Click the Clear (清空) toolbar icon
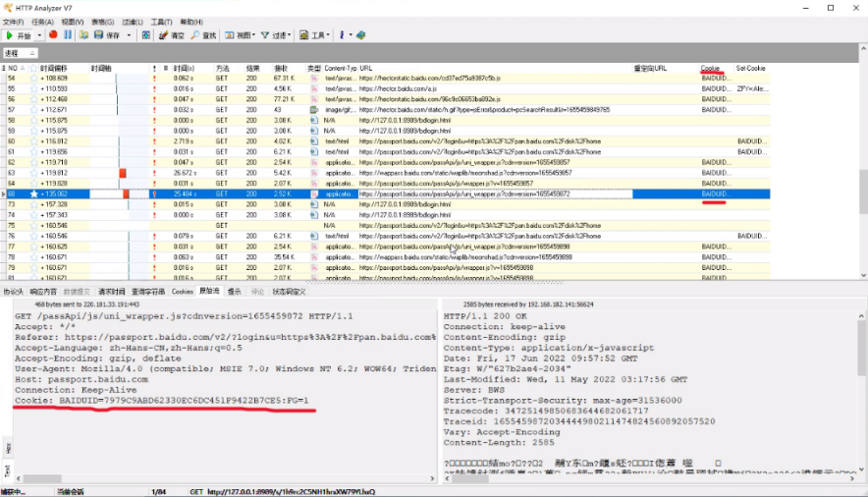The image size is (868, 497). click(x=163, y=34)
